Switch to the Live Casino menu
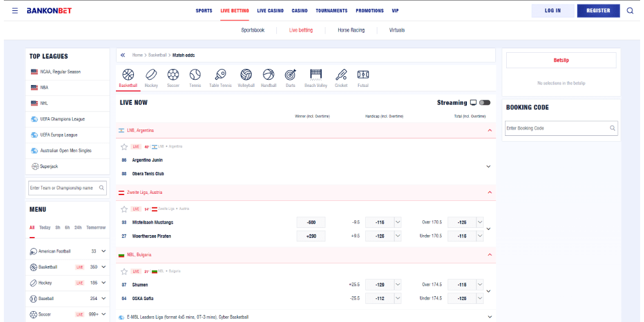 point(270,11)
